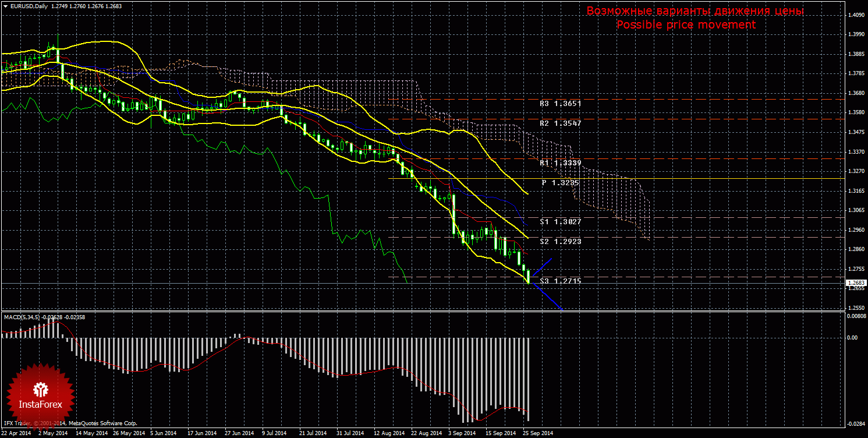
Task: Click the 15 Sep 2014 date label
Action: [x=501, y=433]
